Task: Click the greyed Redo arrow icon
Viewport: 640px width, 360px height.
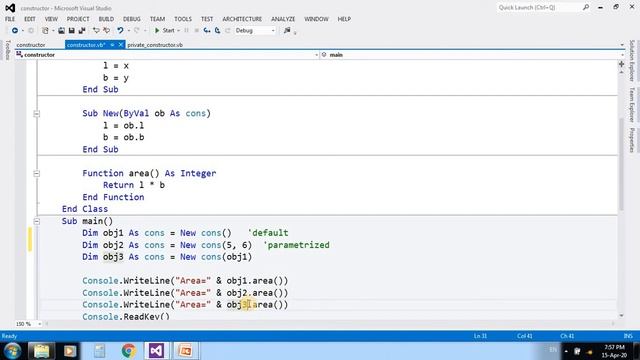Action: 137,31
